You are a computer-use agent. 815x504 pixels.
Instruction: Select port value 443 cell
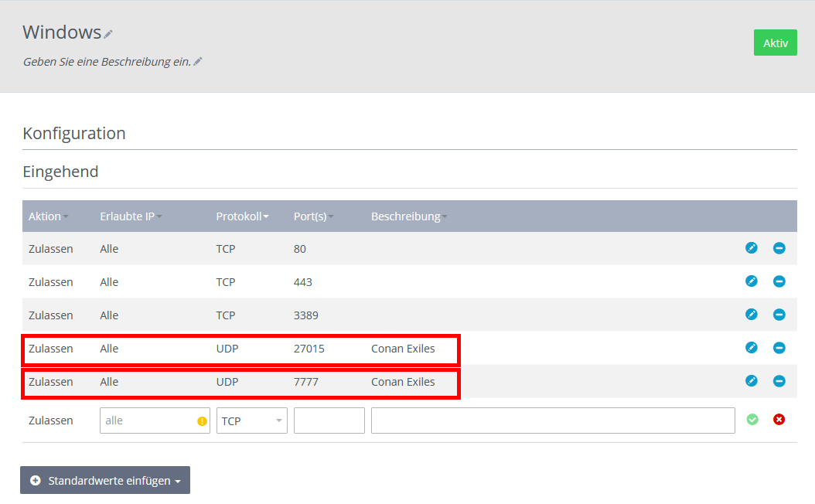point(302,282)
